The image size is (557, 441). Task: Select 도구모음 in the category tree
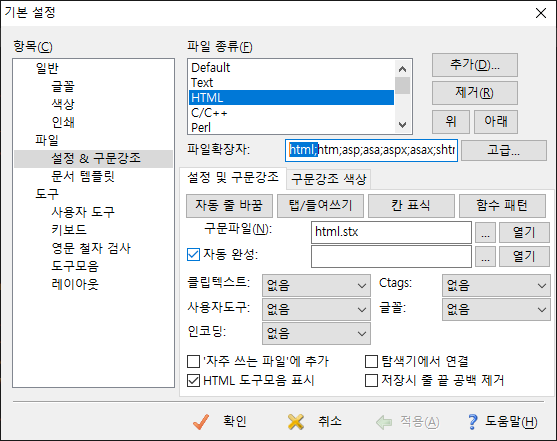click(75, 266)
